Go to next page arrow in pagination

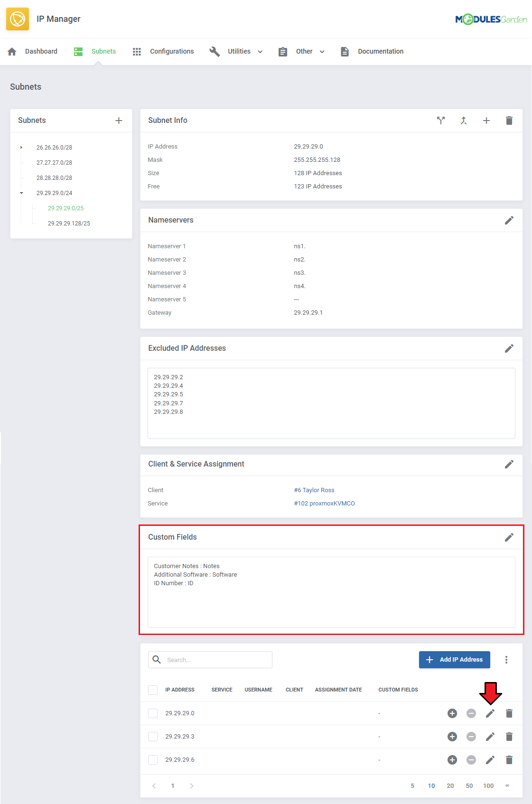[x=192, y=786]
